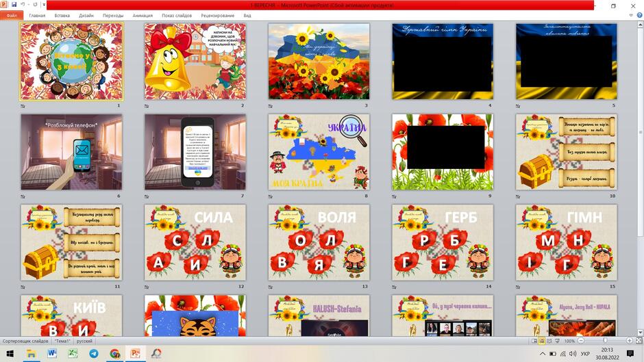
Task: Select Slide Sorter view icon
Action: pos(542,341)
